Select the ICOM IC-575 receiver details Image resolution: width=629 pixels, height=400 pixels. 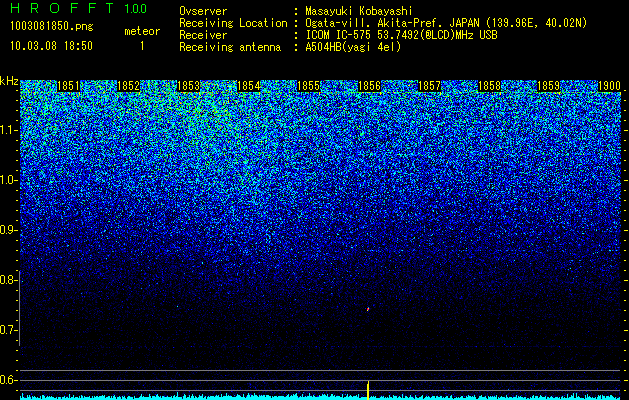pyautogui.click(x=401, y=35)
